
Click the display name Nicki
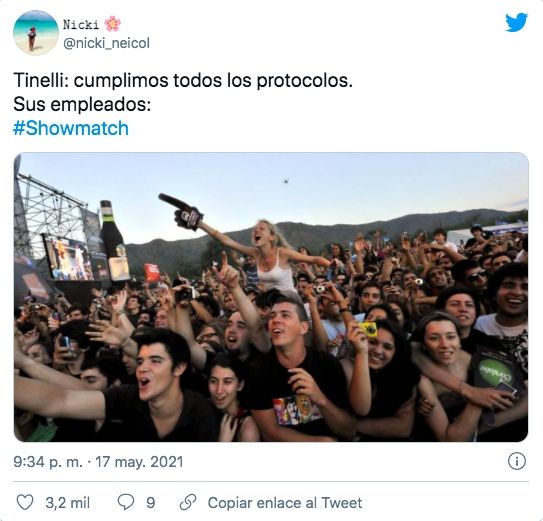(x=81, y=25)
